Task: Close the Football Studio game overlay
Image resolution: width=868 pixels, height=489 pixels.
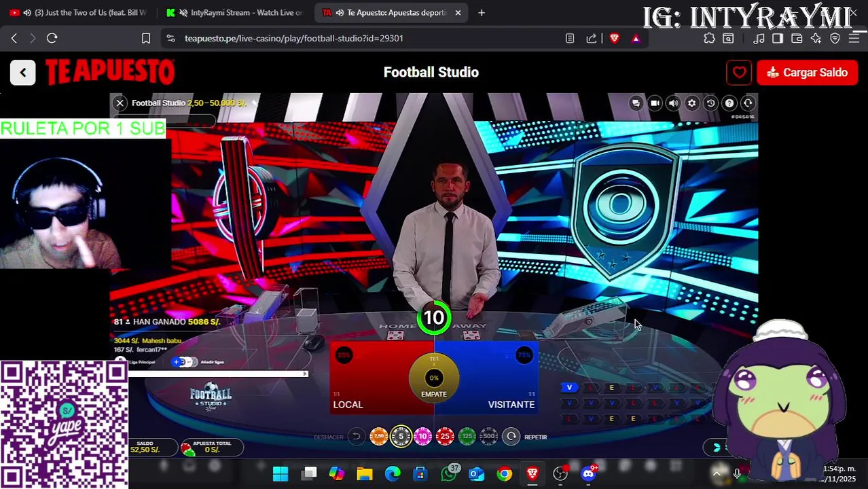Action: 120,103
